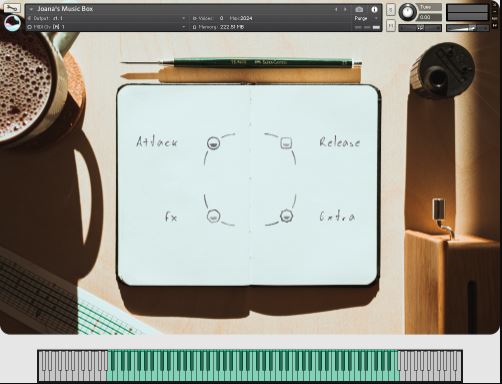Click the Release knob on notebook

pos(286,143)
